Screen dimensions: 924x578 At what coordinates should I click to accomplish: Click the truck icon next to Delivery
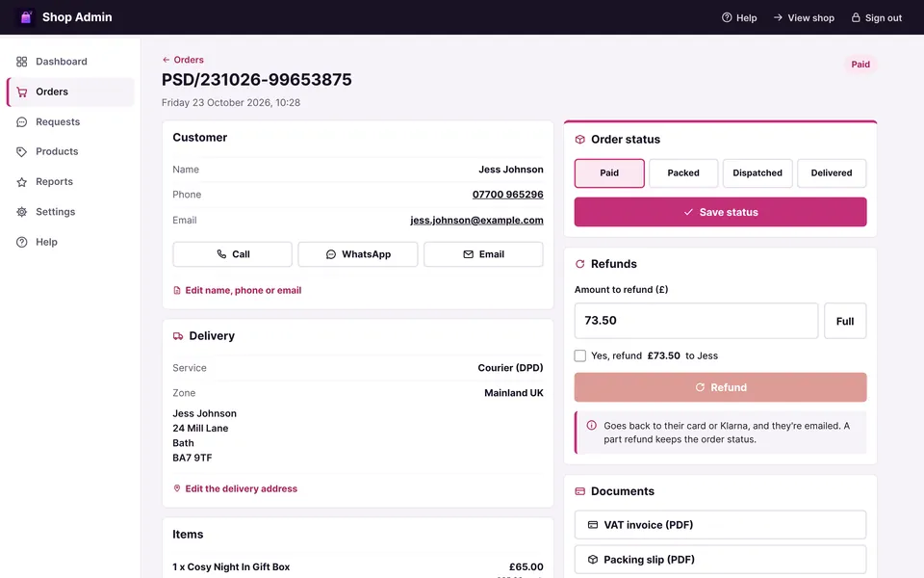[178, 336]
